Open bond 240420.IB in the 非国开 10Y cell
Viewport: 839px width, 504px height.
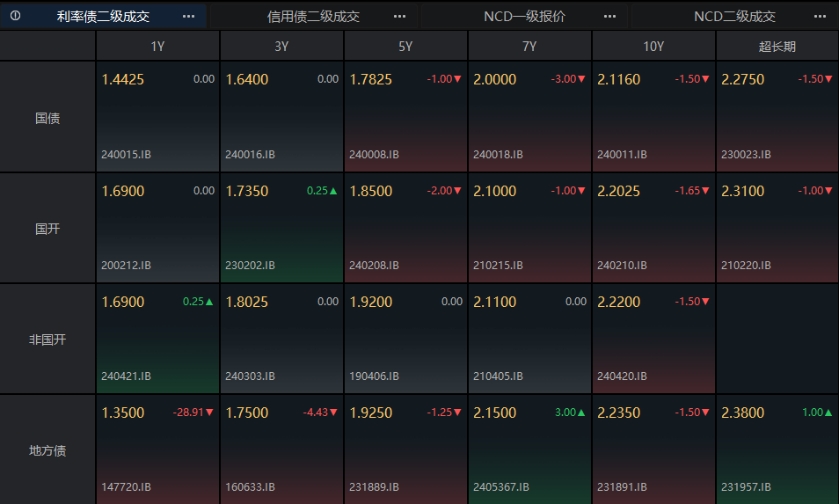point(622,376)
